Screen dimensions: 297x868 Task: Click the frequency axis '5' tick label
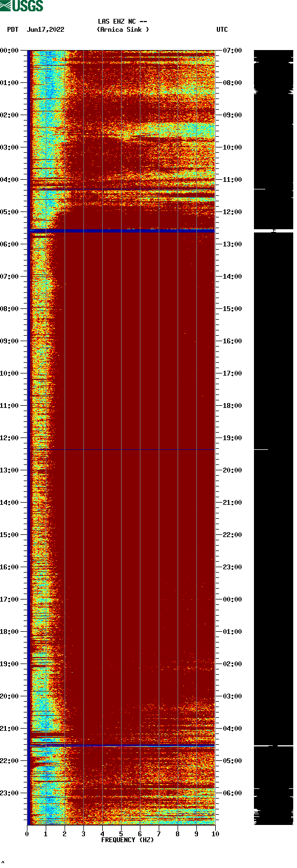pos(121,834)
